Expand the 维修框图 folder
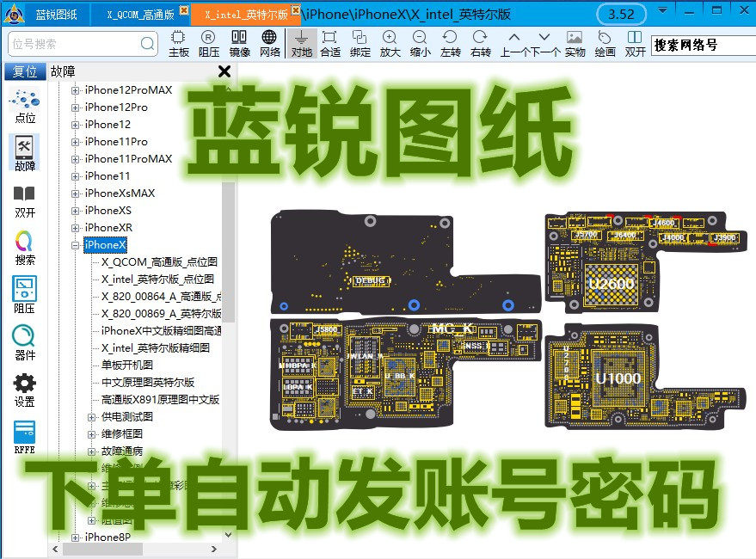This screenshot has width=756, height=559. [x=92, y=434]
